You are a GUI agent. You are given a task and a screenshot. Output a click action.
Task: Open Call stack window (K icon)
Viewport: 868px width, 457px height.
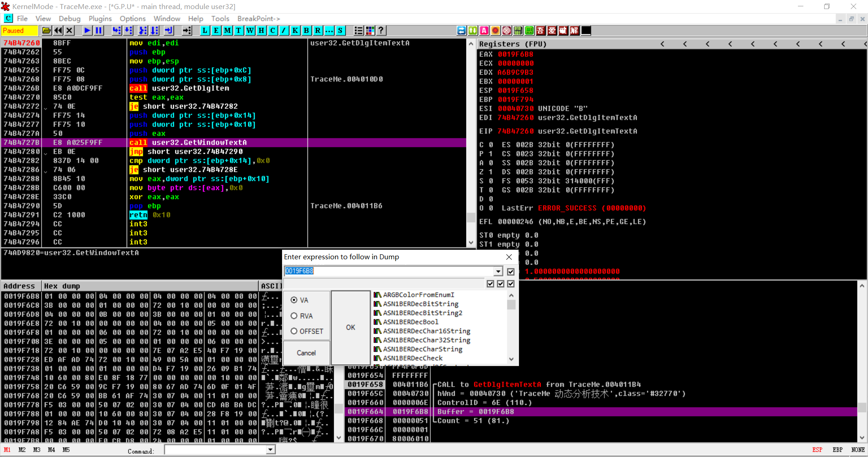(296, 30)
